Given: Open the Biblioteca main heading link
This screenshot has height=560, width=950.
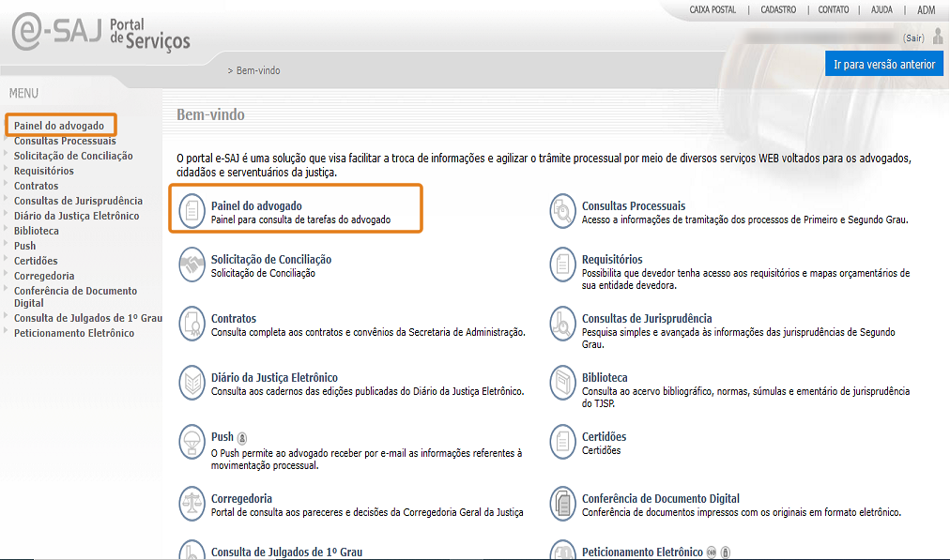Looking at the screenshot, I should pos(605,377).
